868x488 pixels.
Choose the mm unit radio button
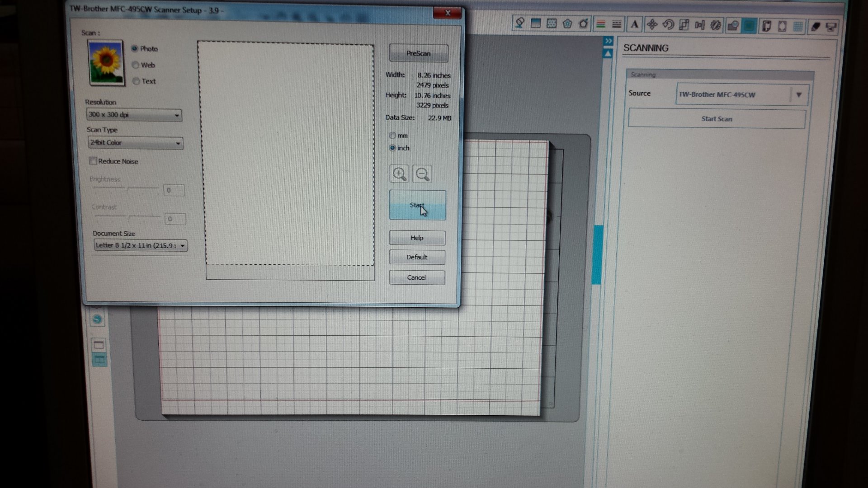tap(392, 136)
